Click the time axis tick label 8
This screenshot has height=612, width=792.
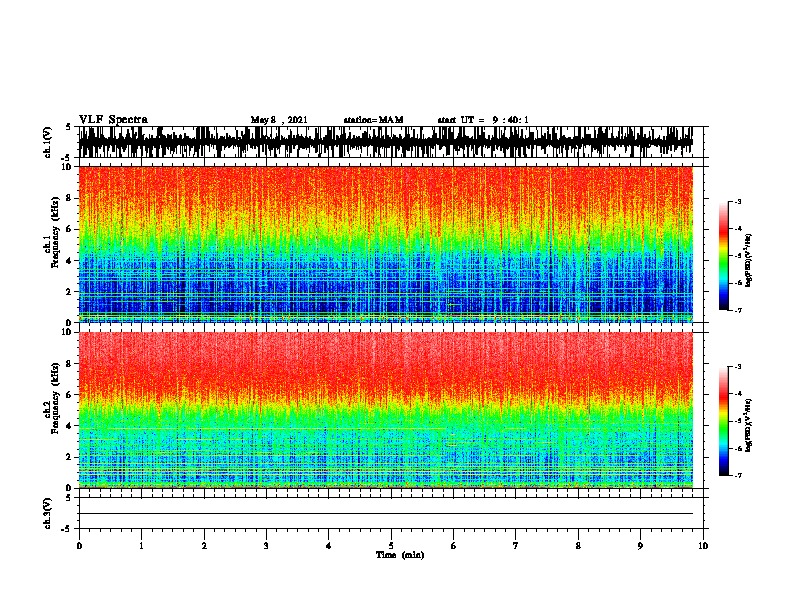(578, 546)
